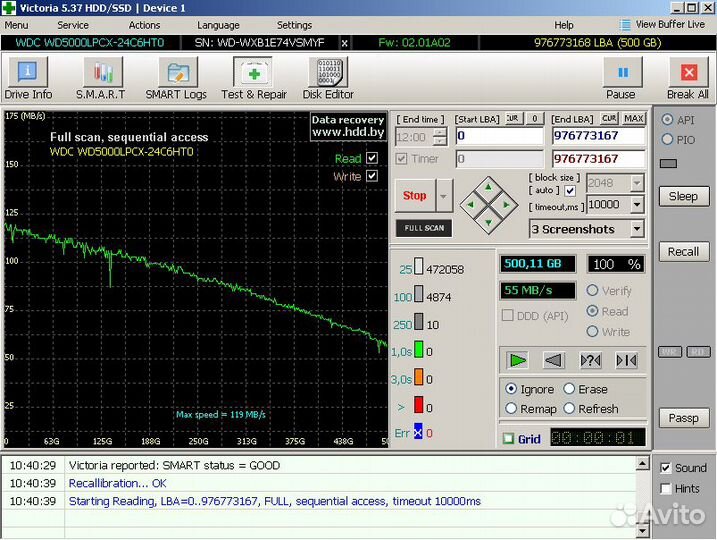This screenshot has width=717, height=540.
Task: Set Start LBA to current with CUR
Action: (x=513, y=118)
